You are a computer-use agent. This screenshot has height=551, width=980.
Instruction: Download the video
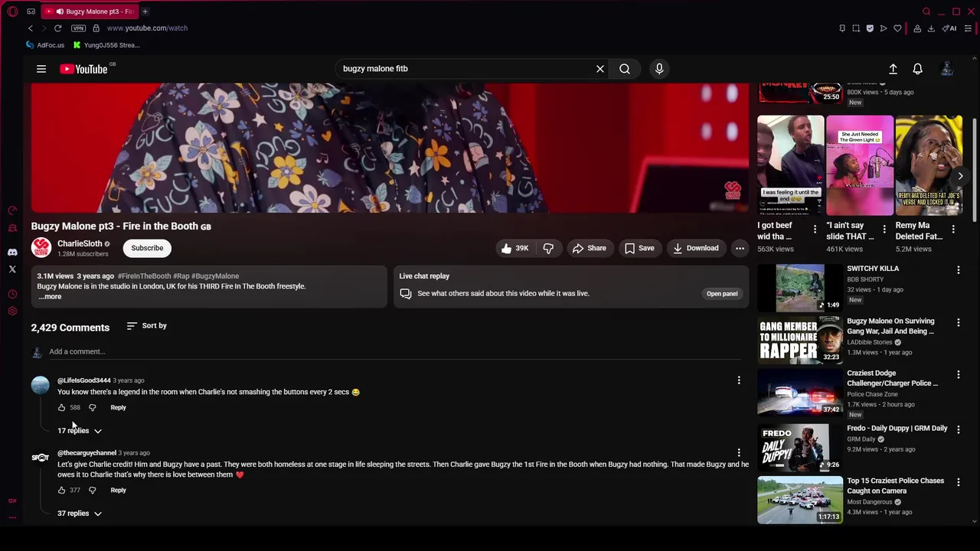696,248
